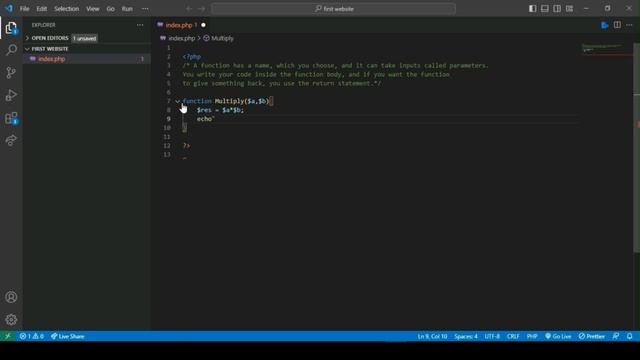Click the VS Code logo icon
The height and width of the screenshot is (360, 640).
9,8
